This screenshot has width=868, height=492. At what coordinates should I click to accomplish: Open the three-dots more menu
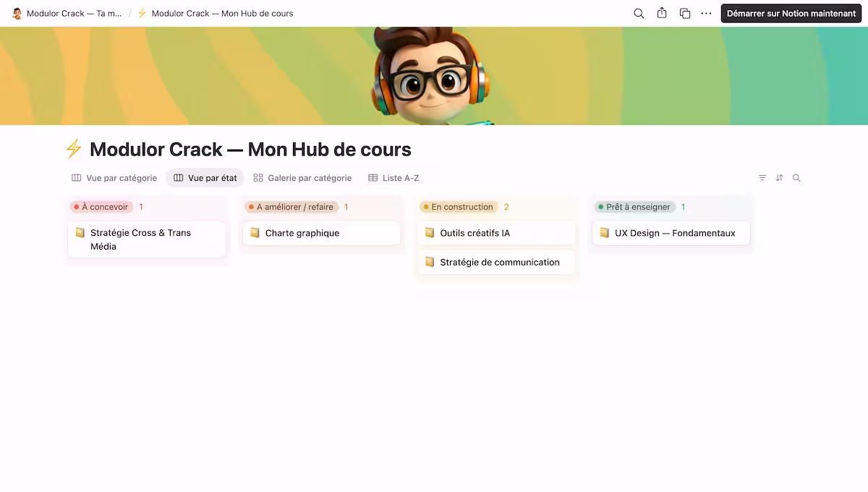click(707, 13)
